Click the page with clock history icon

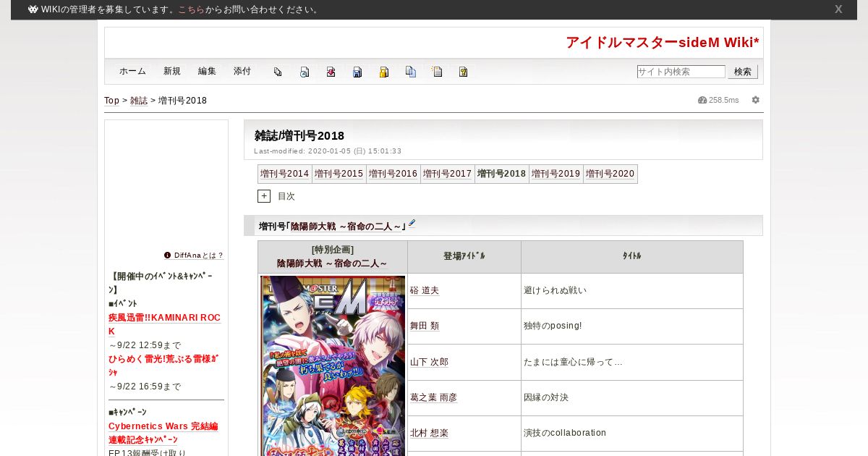[305, 72]
